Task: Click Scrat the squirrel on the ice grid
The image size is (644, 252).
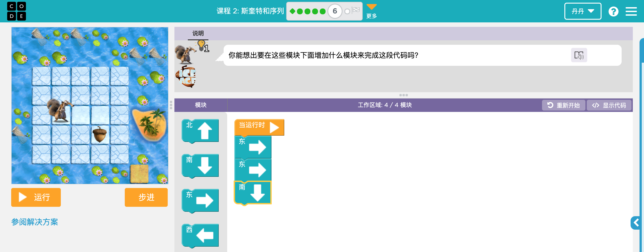Action: [61, 111]
